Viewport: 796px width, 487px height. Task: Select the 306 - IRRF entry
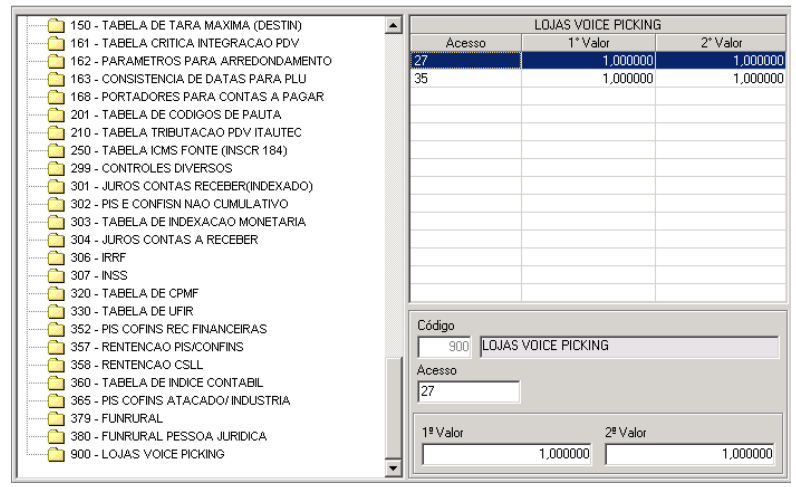98,257
